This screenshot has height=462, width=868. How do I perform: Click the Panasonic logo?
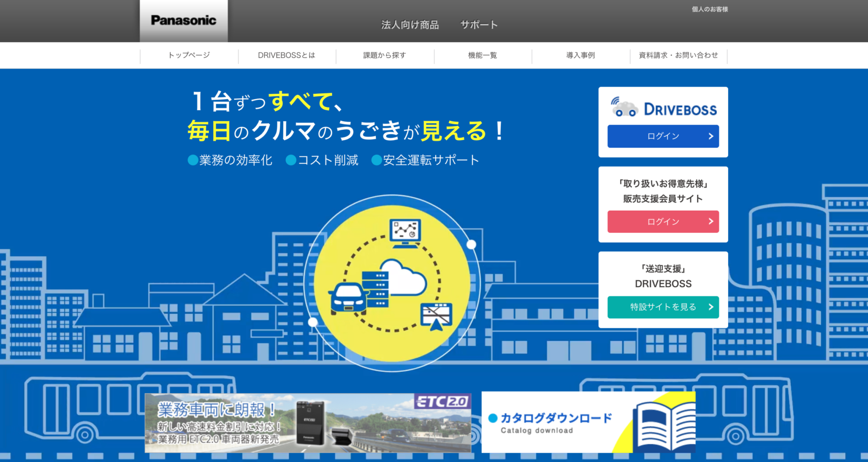tap(183, 21)
